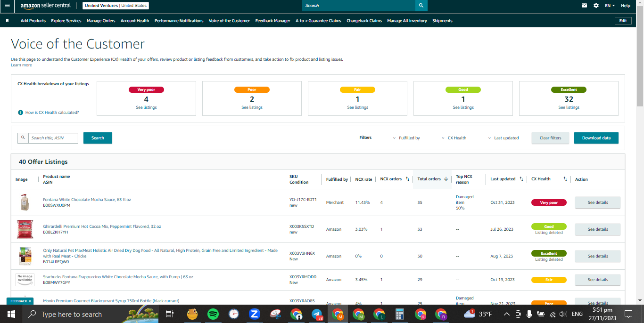
Task: Click the page vertical scrollbar
Action: tap(640, 57)
